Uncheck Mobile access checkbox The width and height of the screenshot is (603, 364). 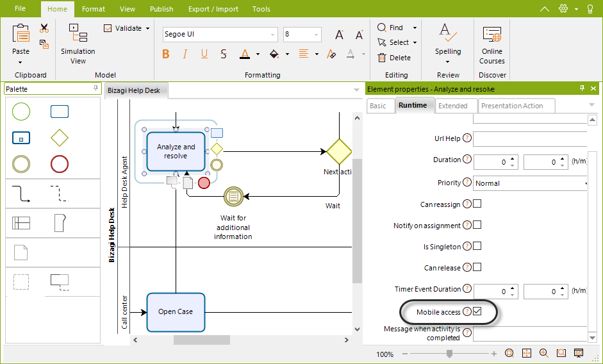477,311
